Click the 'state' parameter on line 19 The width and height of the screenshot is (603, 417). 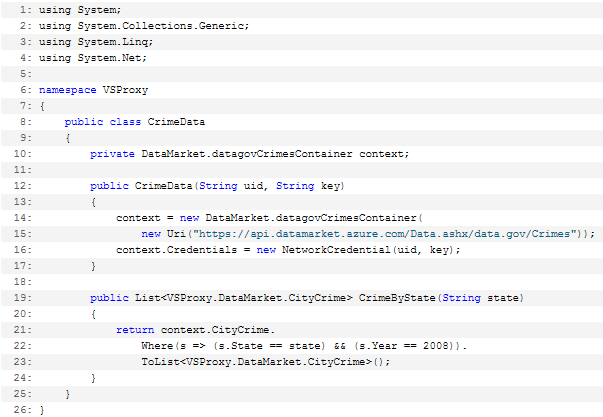(503, 298)
